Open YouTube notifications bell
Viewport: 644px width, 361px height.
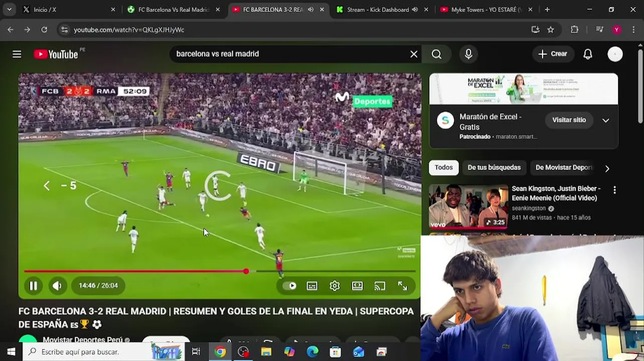(588, 54)
